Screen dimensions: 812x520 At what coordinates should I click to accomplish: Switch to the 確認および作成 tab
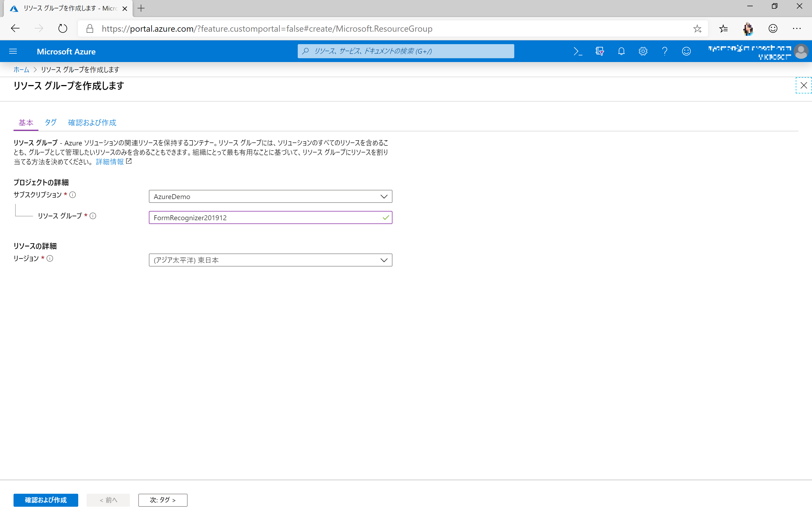(92, 123)
